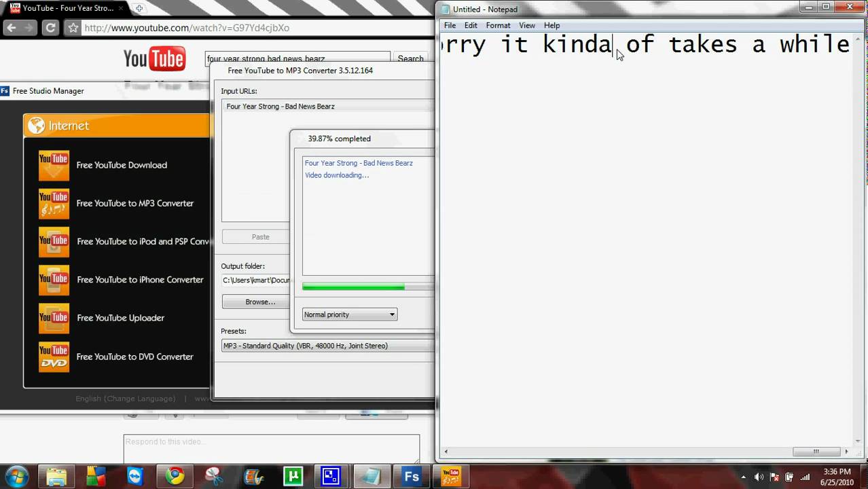The height and width of the screenshot is (489, 868).
Task: Open the Normal priority dropdown
Action: click(x=350, y=314)
